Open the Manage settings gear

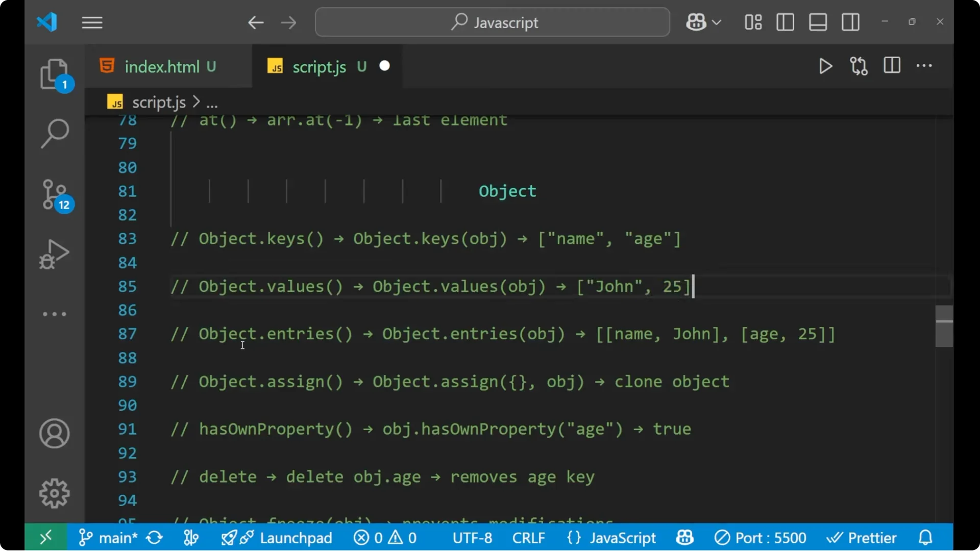click(x=54, y=493)
